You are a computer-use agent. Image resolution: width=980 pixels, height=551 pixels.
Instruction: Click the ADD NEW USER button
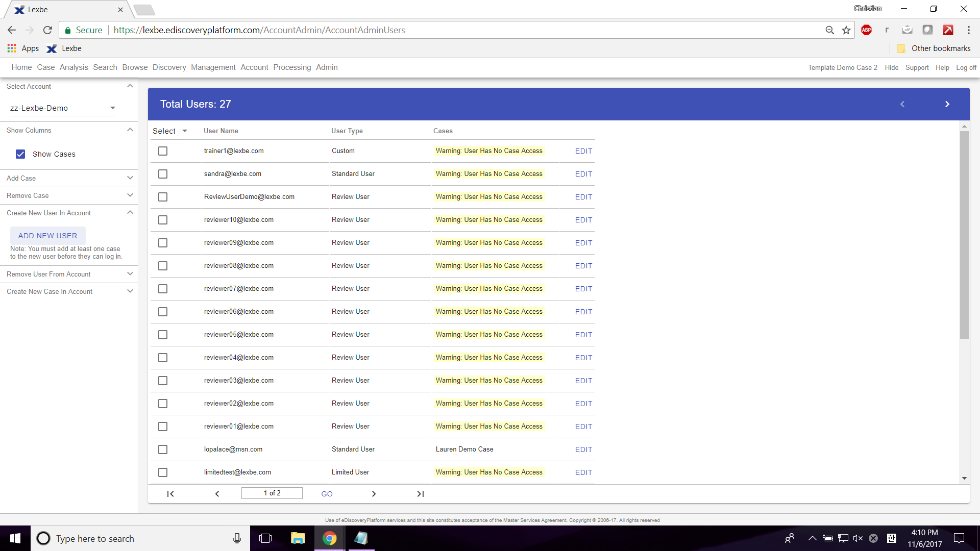coord(48,236)
